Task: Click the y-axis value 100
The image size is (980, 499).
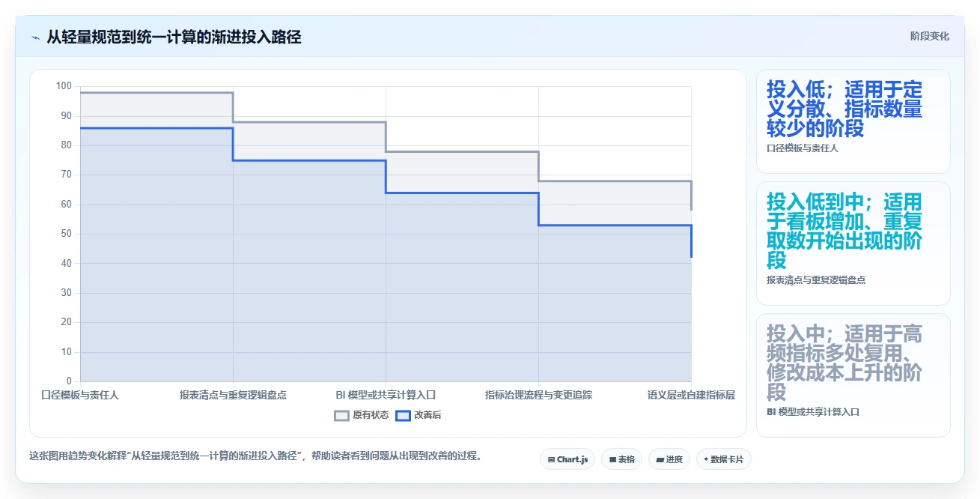Action: (64, 86)
